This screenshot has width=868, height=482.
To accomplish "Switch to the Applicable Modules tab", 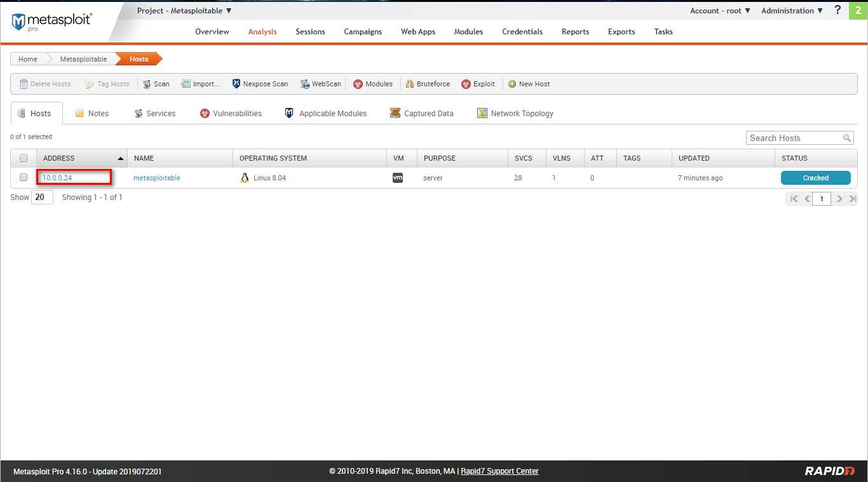I will 325,113.
